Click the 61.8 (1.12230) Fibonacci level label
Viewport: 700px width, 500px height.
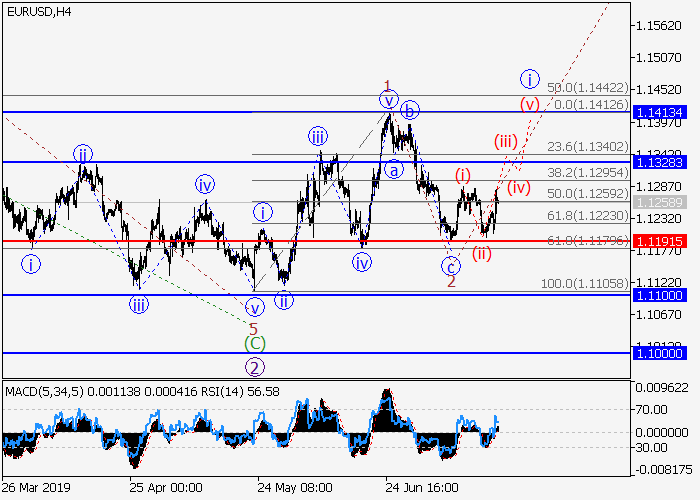coord(586,216)
